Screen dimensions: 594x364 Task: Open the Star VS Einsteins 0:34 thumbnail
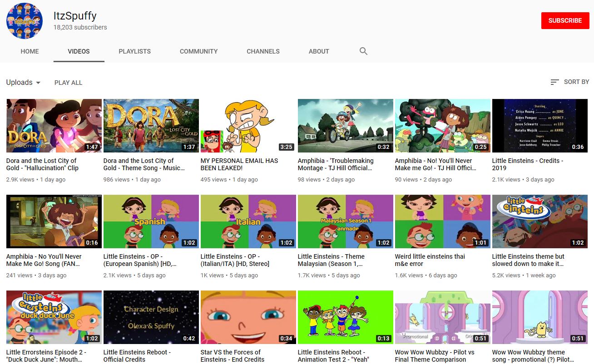[248, 317]
